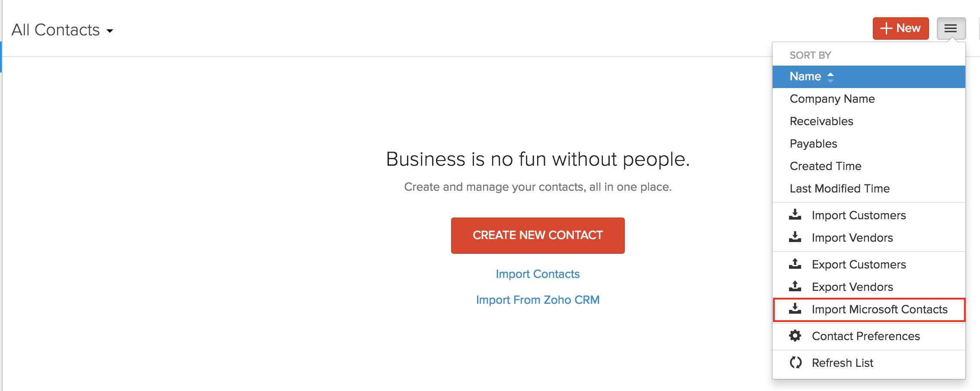980x391 pixels.
Task: Click the Contact Preferences gear icon
Action: pyautogui.click(x=795, y=336)
